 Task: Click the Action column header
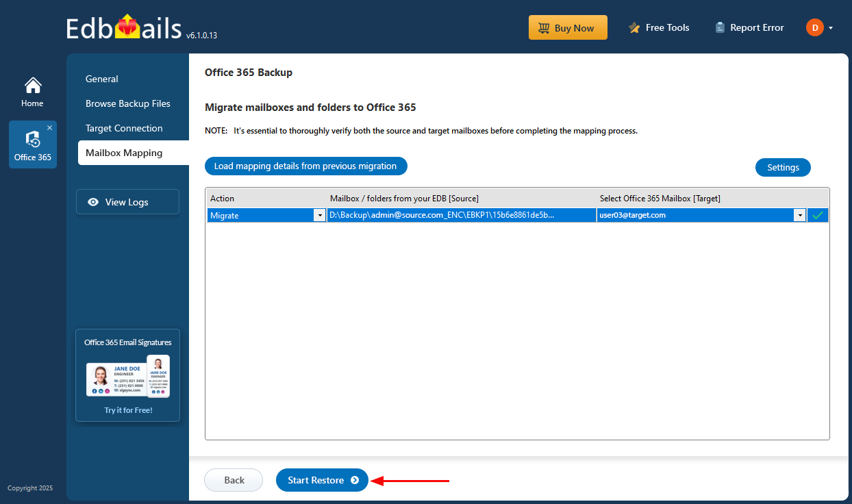267,199
